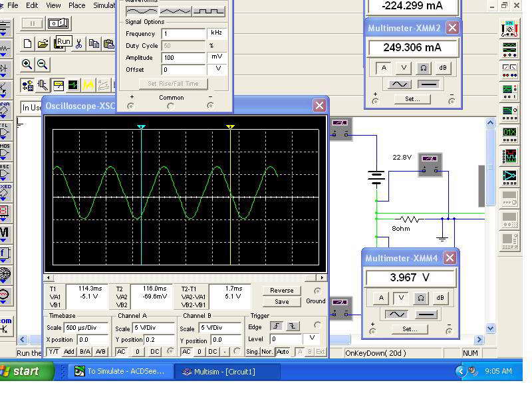
Task: Select falling edge trigger
Action: (292, 326)
